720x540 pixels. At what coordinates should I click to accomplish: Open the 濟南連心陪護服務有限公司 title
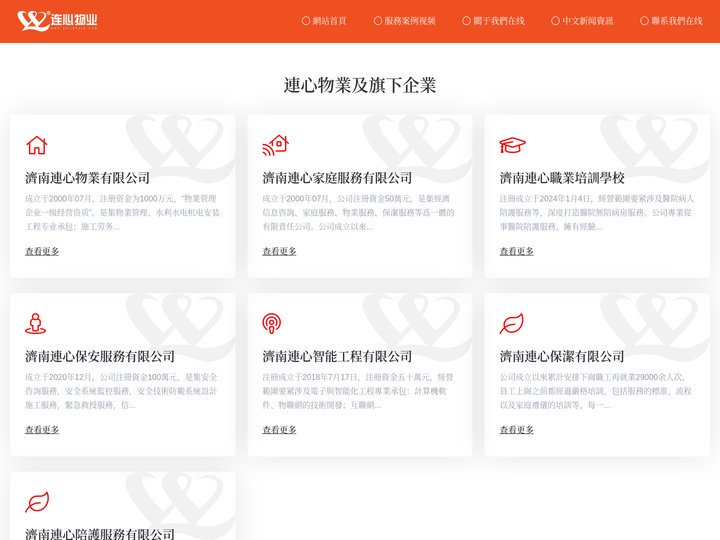pos(100,534)
